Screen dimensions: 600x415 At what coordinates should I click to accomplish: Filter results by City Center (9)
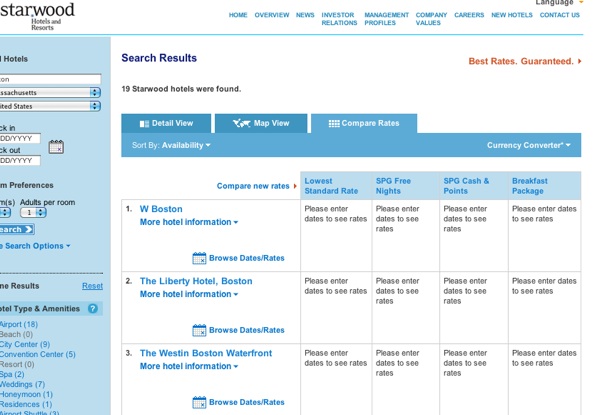pos(25,344)
